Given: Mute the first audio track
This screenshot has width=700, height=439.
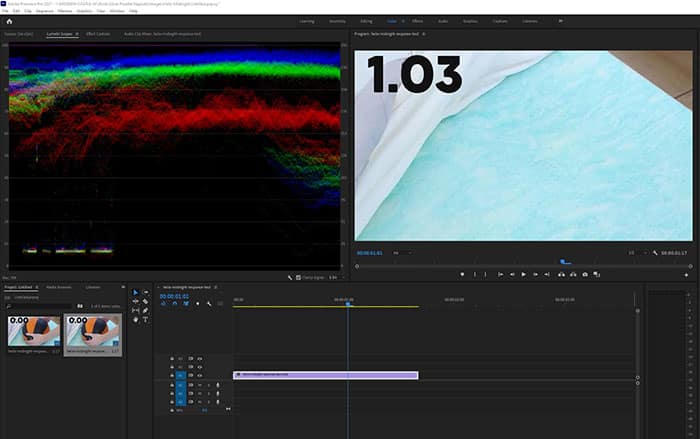Looking at the screenshot, I should (x=200, y=384).
